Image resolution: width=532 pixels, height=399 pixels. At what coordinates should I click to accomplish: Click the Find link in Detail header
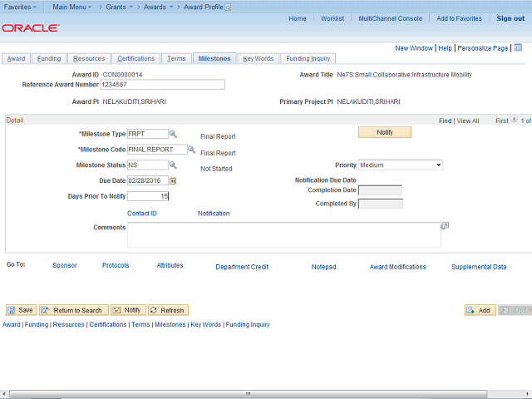(x=445, y=121)
